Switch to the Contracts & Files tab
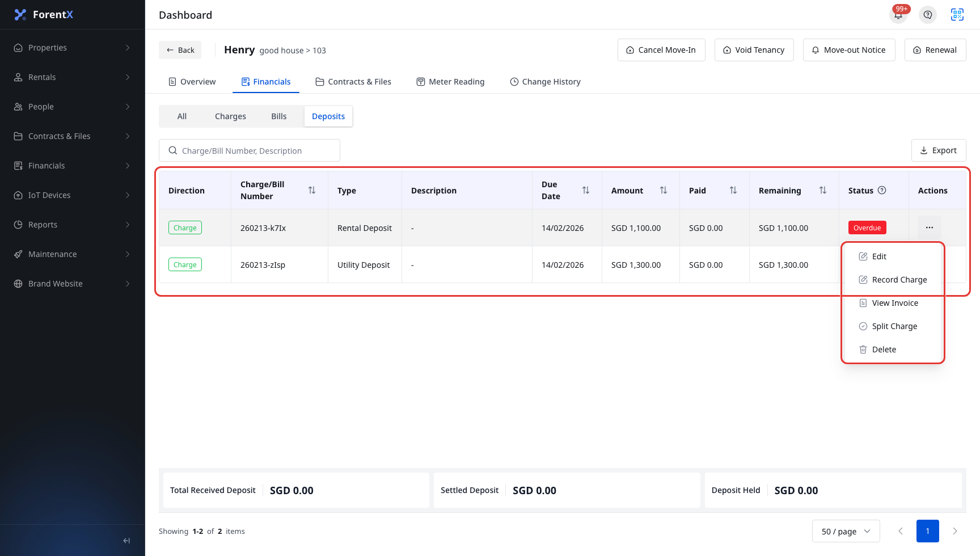980x556 pixels. point(353,82)
